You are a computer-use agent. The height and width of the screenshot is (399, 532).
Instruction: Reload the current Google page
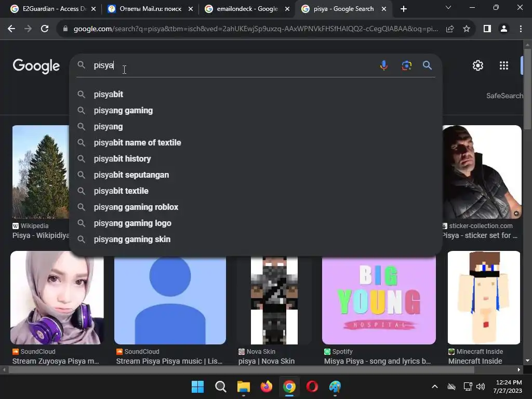tap(45, 29)
